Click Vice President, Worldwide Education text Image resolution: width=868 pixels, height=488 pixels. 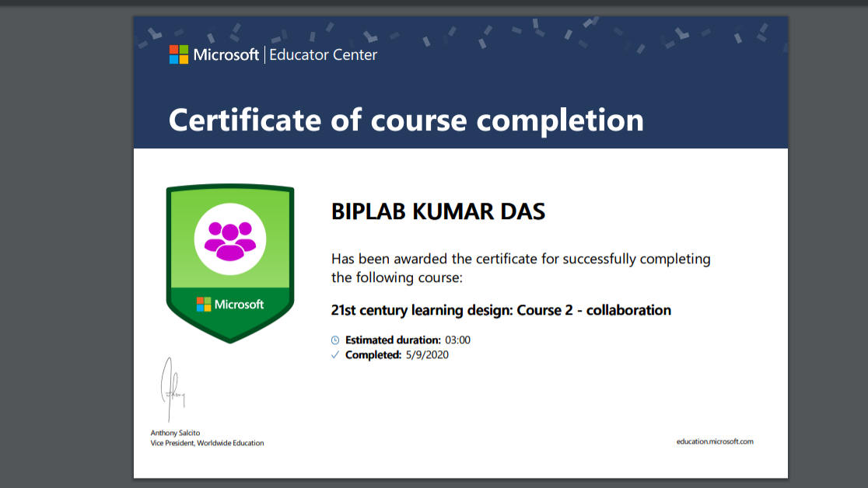pyautogui.click(x=207, y=443)
